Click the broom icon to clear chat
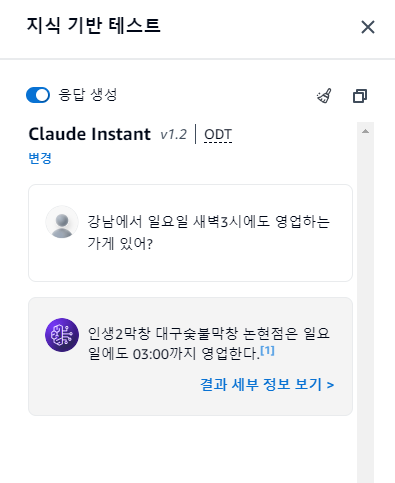 click(x=324, y=96)
